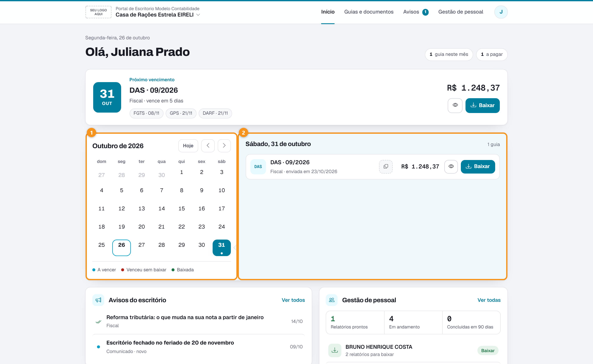Copy the DAS 09/2026 guide code icon
This screenshot has height=364, width=593.
coord(386,167)
